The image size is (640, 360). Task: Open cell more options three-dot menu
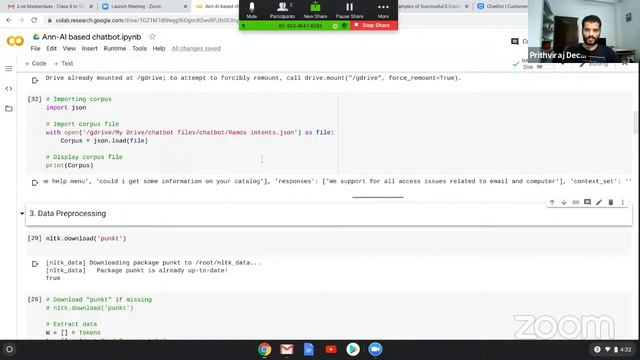click(x=622, y=202)
